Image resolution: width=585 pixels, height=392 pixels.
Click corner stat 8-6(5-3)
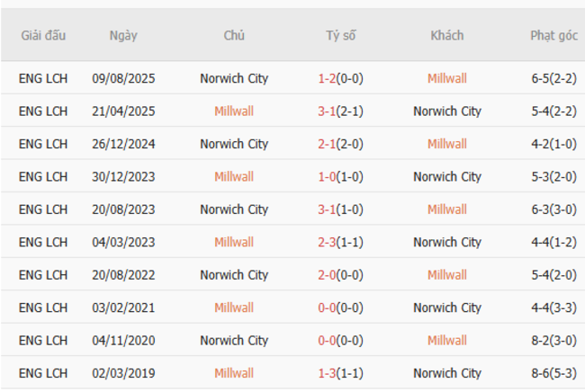(553, 373)
